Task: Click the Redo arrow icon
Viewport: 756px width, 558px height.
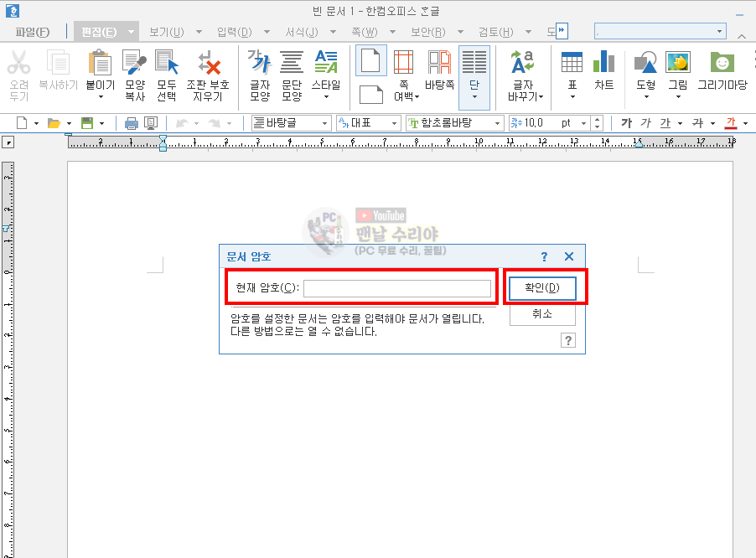Action: coord(215,123)
